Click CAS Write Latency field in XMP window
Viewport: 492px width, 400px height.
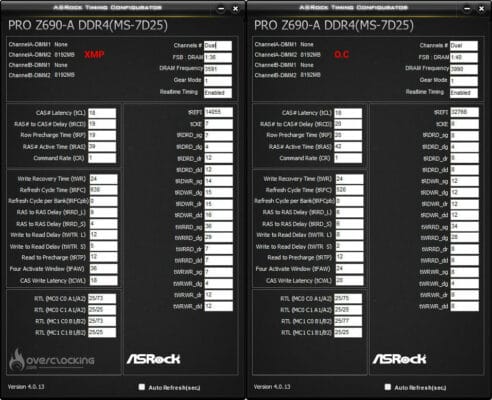click(103, 280)
